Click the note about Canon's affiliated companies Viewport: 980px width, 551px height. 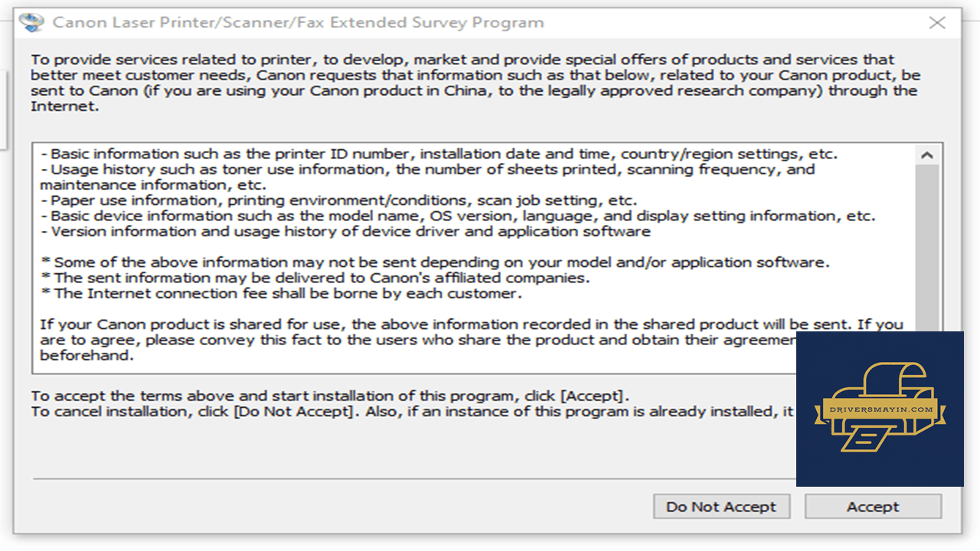point(315,278)
